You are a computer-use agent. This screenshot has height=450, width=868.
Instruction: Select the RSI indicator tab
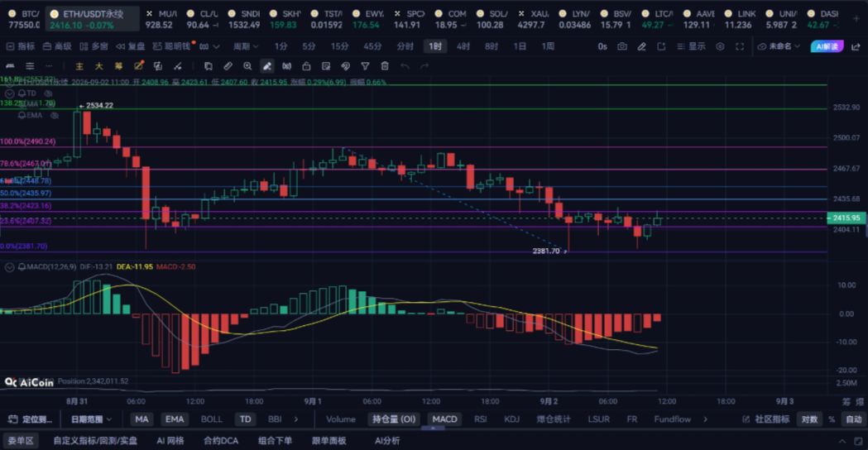[x=481, y=419]
